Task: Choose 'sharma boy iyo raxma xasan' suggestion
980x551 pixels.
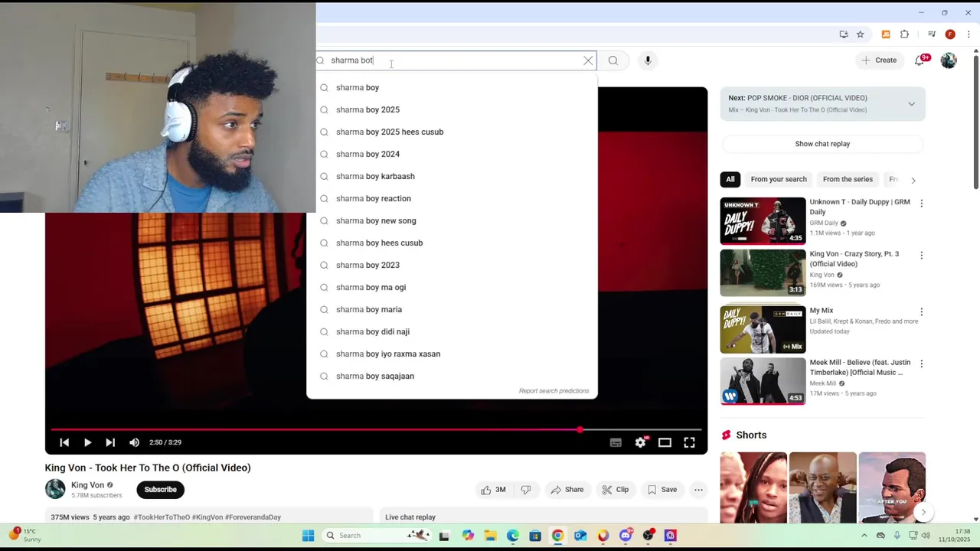Action: pyautogui.click(x=452, y=354)
